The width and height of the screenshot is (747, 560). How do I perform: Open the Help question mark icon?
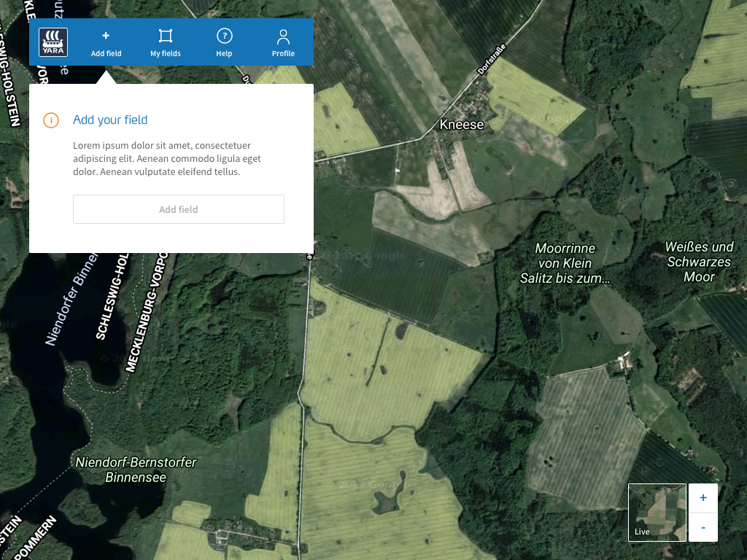coord(224,36)
